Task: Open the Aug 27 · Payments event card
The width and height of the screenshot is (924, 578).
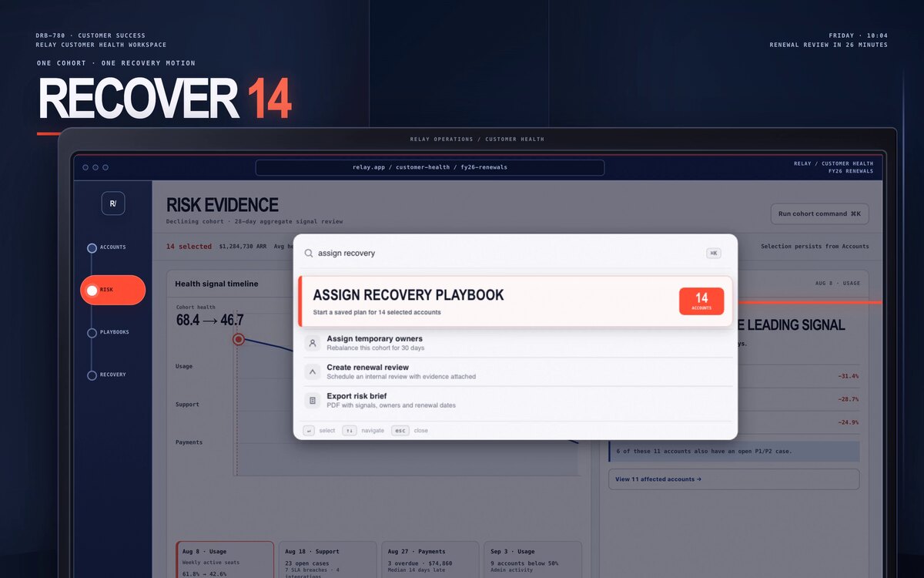Action: 430,560
